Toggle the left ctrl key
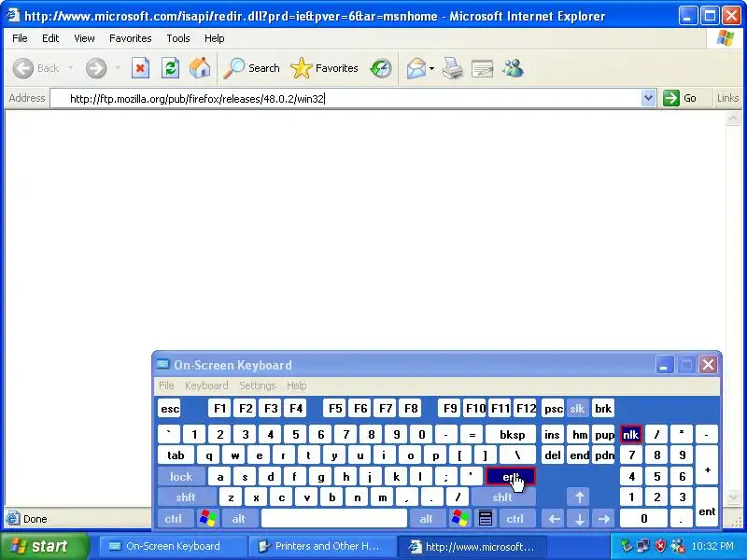Viewport: 747px width, 560px height. [x=174, y=518]
